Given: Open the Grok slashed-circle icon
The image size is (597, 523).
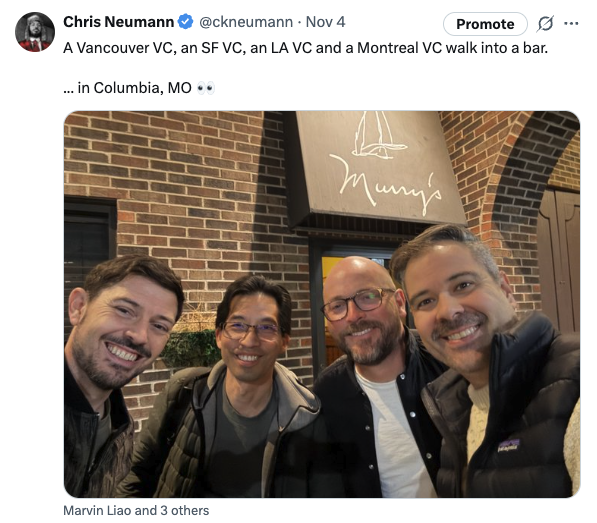Looking at the screenshot, I should click(545, 24).
